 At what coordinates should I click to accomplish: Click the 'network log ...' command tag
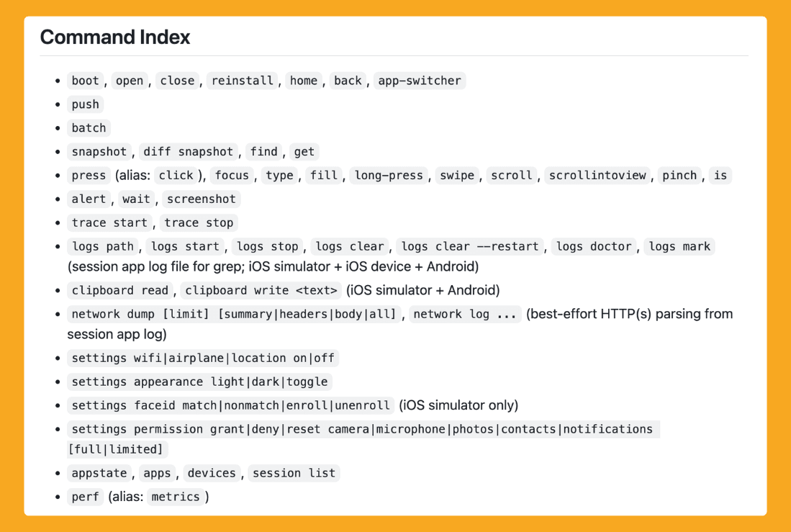click(x=465, y=315)
